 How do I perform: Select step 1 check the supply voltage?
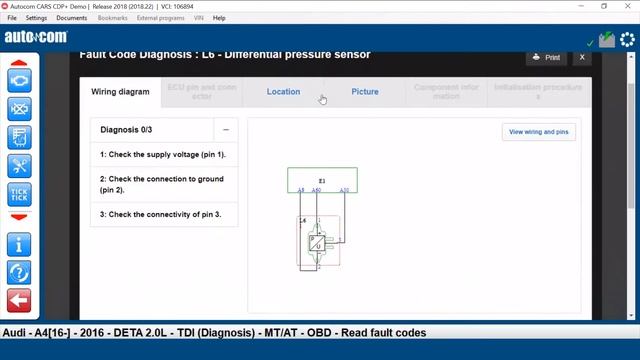point(164,155)
